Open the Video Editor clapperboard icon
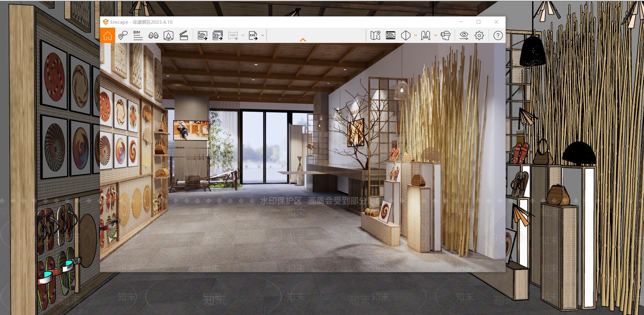The image size is (644, 315). point(184,35)
